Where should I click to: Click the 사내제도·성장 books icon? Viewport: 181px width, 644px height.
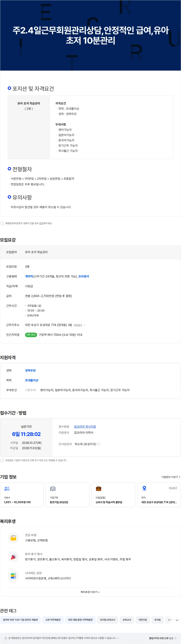point(13,575)
